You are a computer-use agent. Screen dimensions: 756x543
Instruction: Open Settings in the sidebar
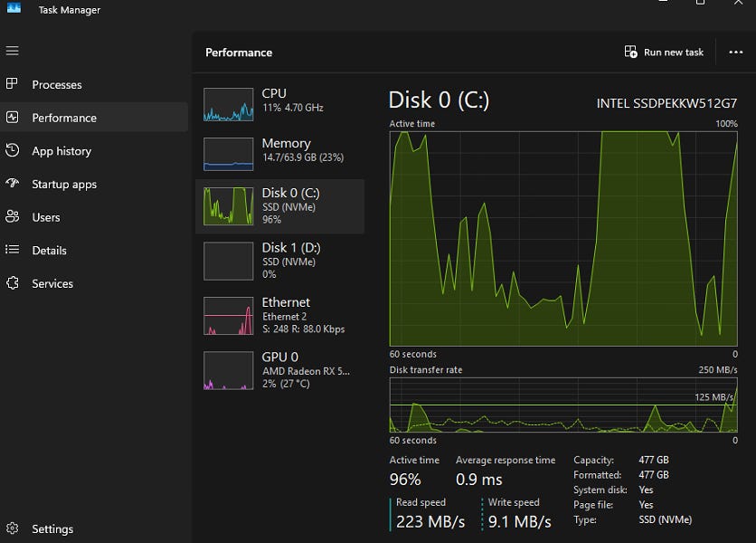pyautogui.click(x=52, y=529)
